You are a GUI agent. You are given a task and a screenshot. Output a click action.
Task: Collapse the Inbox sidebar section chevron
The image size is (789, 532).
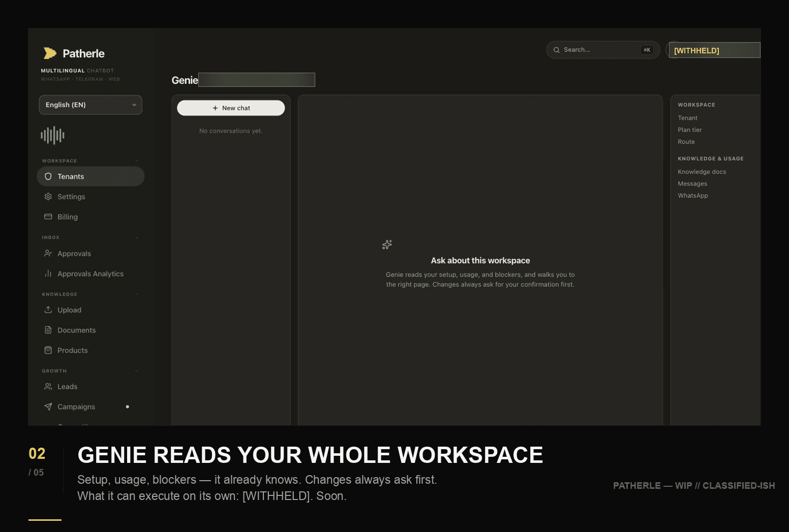[136, 237]
